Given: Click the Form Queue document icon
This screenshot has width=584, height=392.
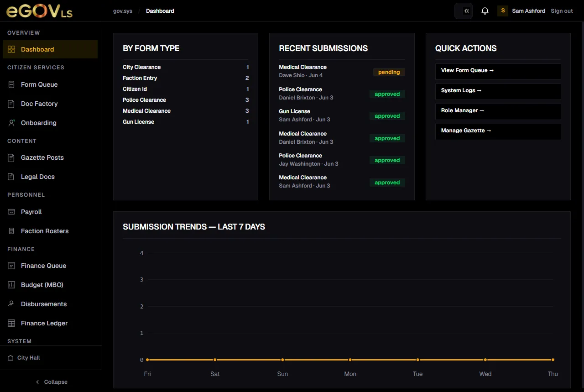Looking at the screenshot, I should point(11,84).
